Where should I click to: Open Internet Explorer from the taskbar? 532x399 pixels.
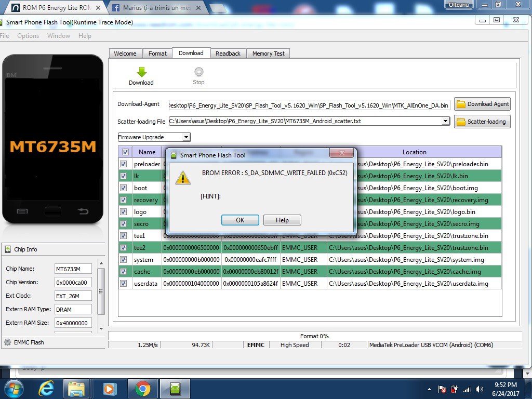[x=46, y=389]
